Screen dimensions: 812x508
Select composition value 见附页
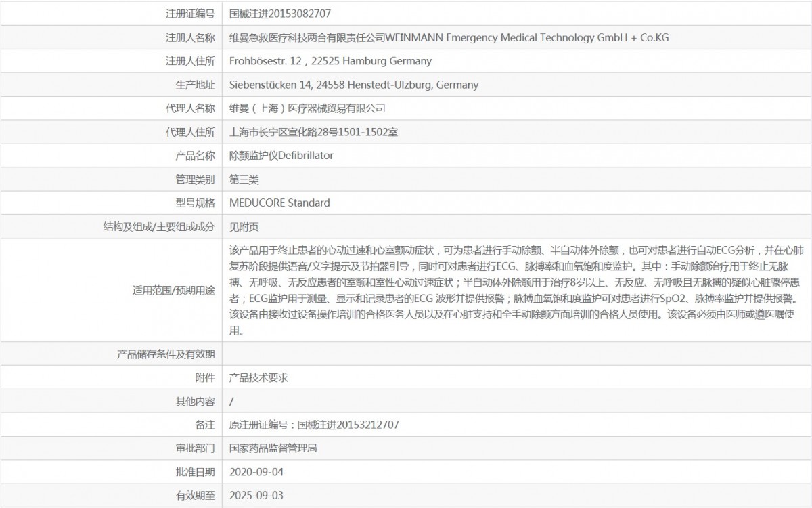click(244, 226)
